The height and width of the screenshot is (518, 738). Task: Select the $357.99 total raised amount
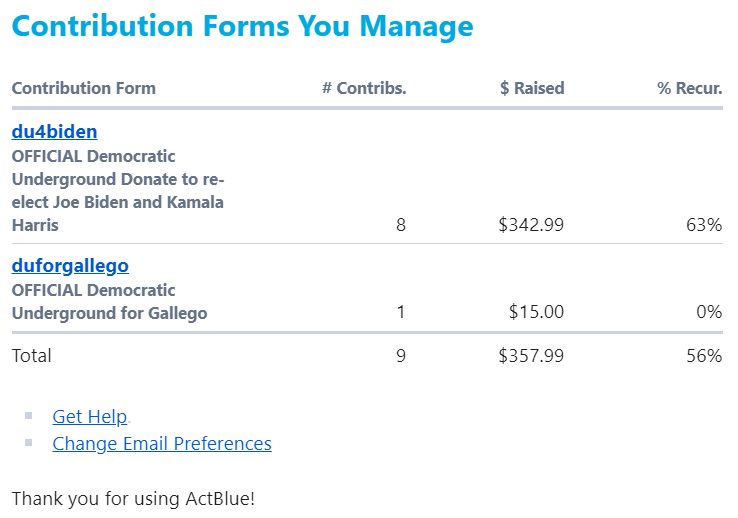tap(531, 356)
